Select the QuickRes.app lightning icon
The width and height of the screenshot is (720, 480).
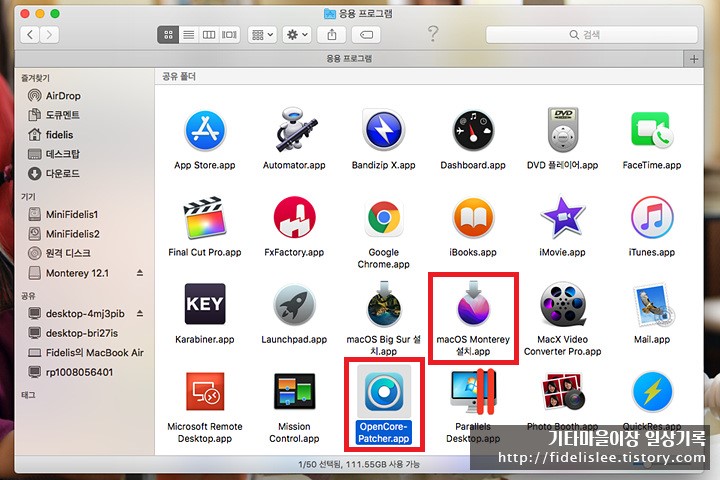point(652,392)
